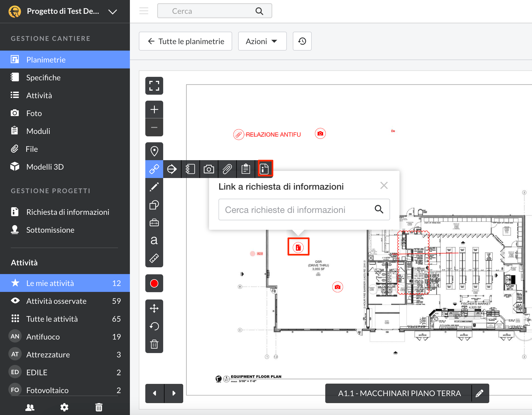Open Modelli 3D in sidebar
The height and width of the screenshot is (415, 532).
[x=65, y=167]
